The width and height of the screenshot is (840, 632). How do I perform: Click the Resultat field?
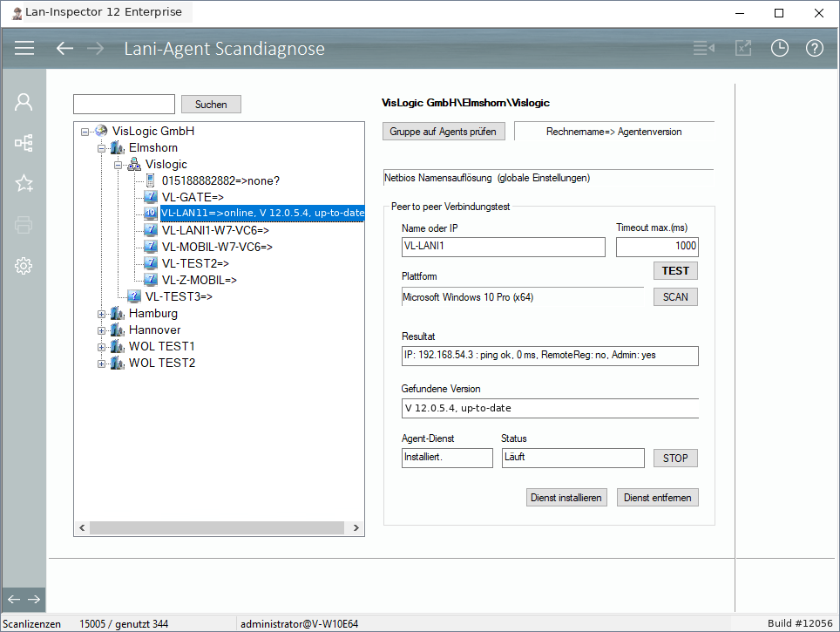tap(550, 356)
